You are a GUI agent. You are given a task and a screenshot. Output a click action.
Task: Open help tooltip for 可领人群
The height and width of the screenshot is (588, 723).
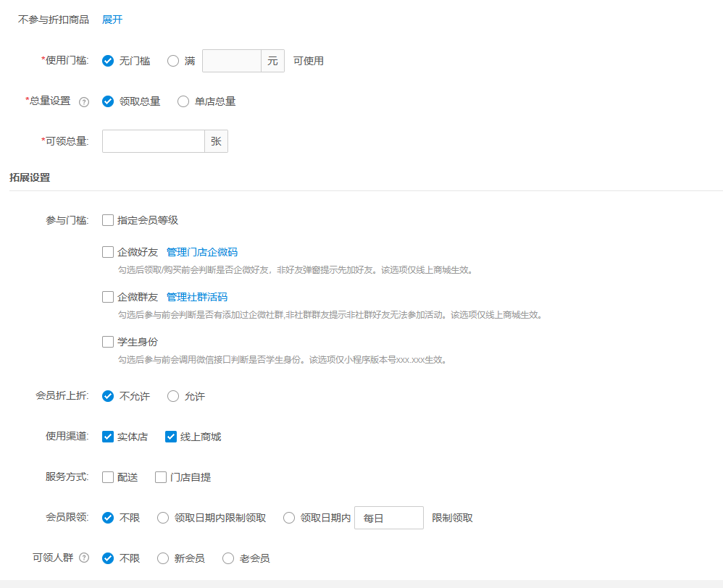point(85,558)
